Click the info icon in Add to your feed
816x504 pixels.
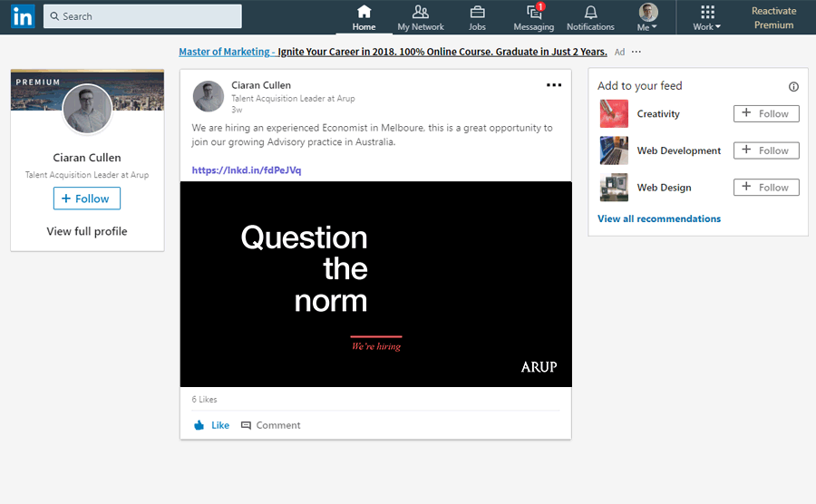click(793, 86)
